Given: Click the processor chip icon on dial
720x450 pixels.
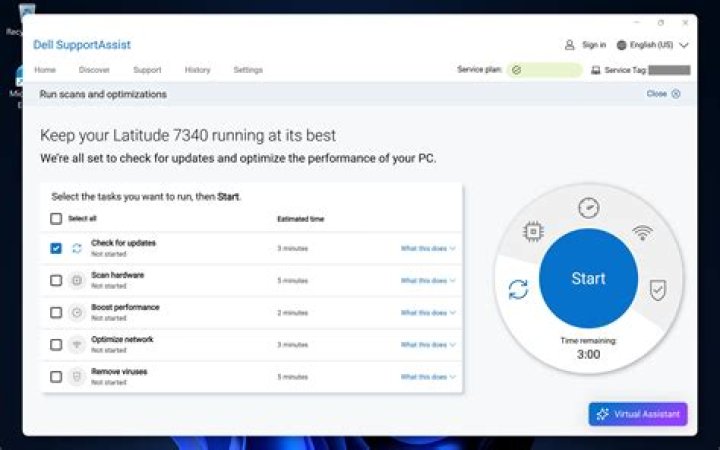Looking at the screenshot, I should coord(534,232).
